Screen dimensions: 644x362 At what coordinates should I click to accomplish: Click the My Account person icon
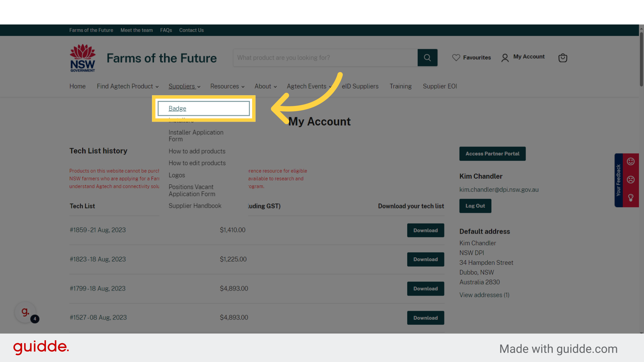(x=505, y=58)
